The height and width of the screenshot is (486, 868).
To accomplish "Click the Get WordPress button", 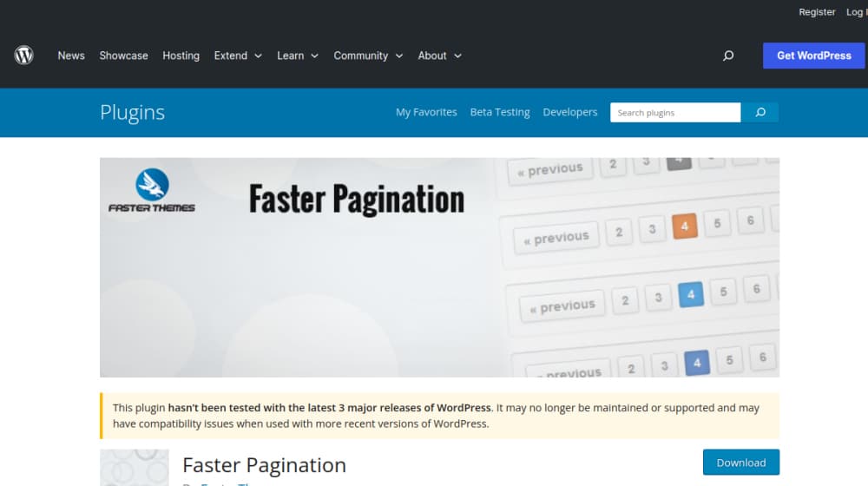I will 814,56.
